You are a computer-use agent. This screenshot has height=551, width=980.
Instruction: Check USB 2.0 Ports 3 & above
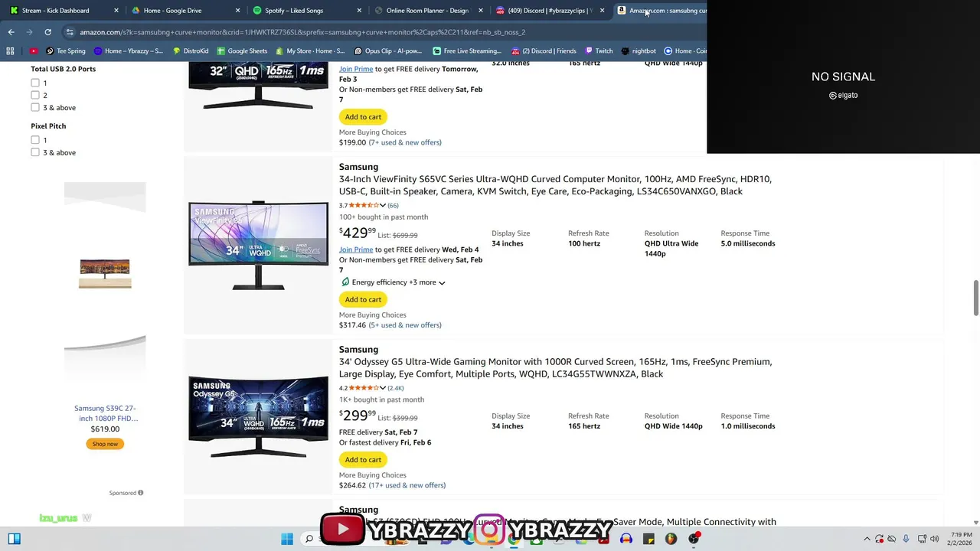point(35,107)
